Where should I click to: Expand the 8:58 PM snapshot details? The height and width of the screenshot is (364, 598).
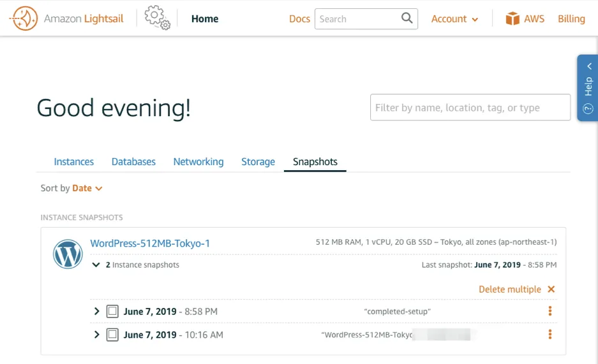click(x=96, y=312)
